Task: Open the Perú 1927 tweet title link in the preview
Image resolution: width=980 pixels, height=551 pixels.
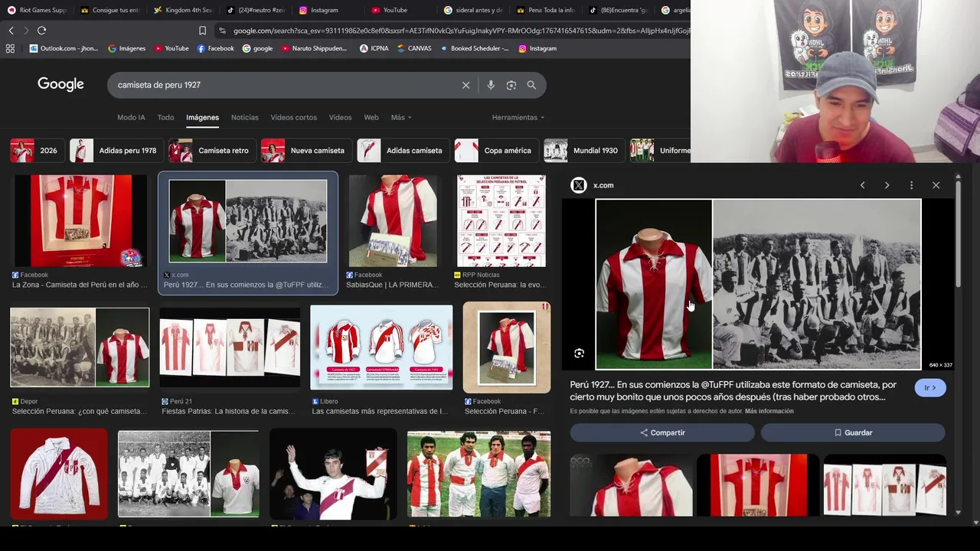Action: 733,391
